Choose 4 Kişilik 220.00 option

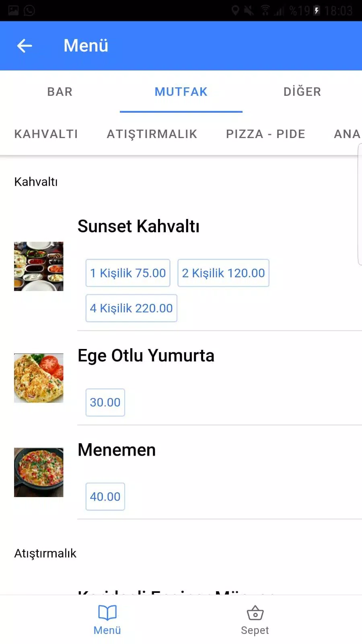click(x=131, y=308)
